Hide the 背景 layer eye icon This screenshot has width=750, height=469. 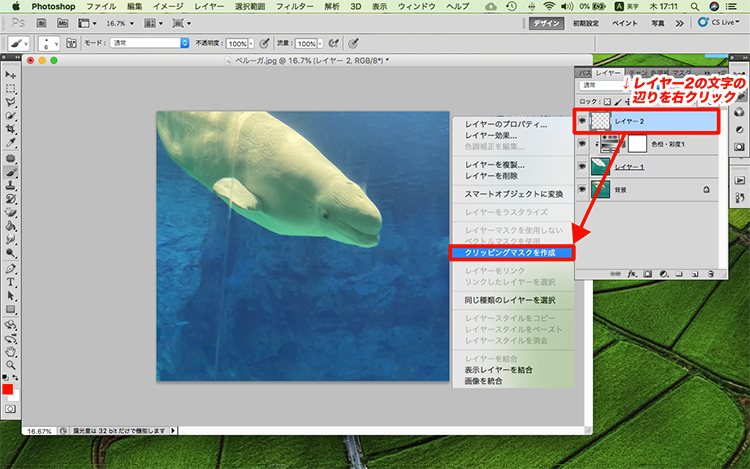point(583,188)
